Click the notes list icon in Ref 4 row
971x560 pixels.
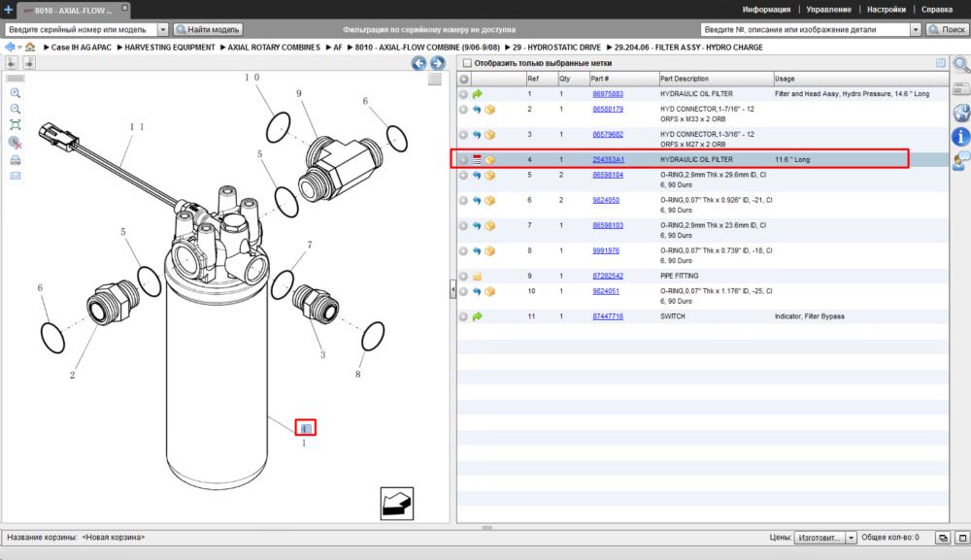pos(477,159)
